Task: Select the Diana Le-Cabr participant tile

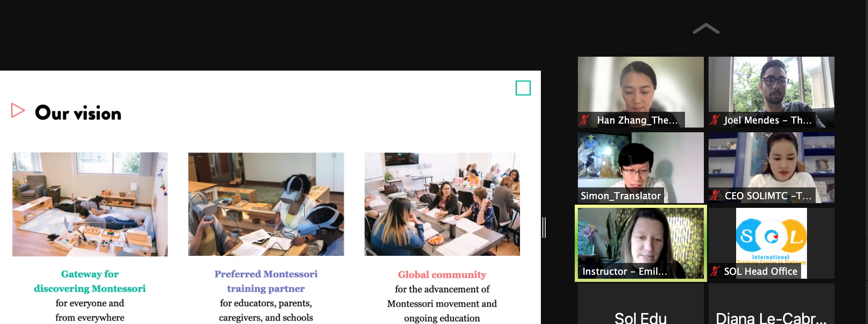Action: 771,304
